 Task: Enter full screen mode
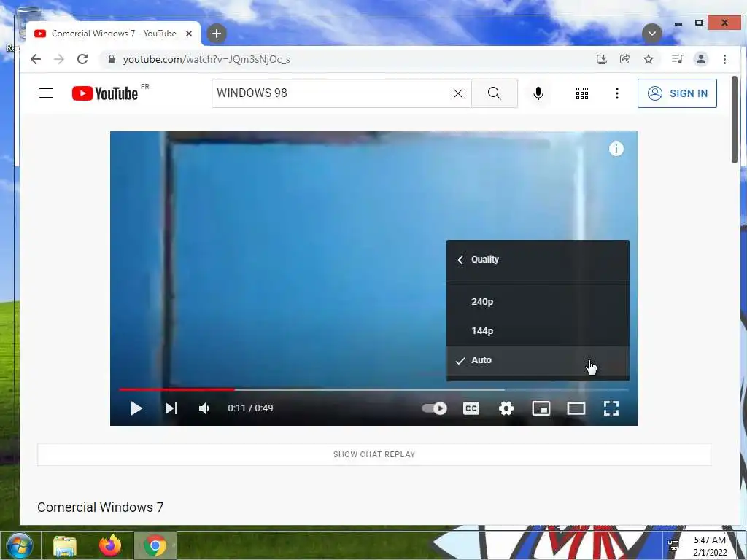click(x=611, y=408)
